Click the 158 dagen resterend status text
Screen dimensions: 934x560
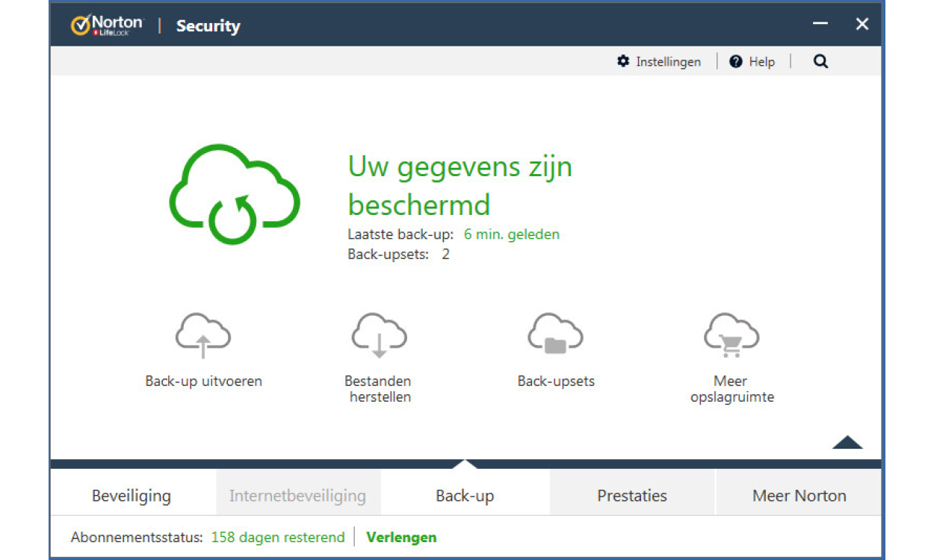(278, 538)
